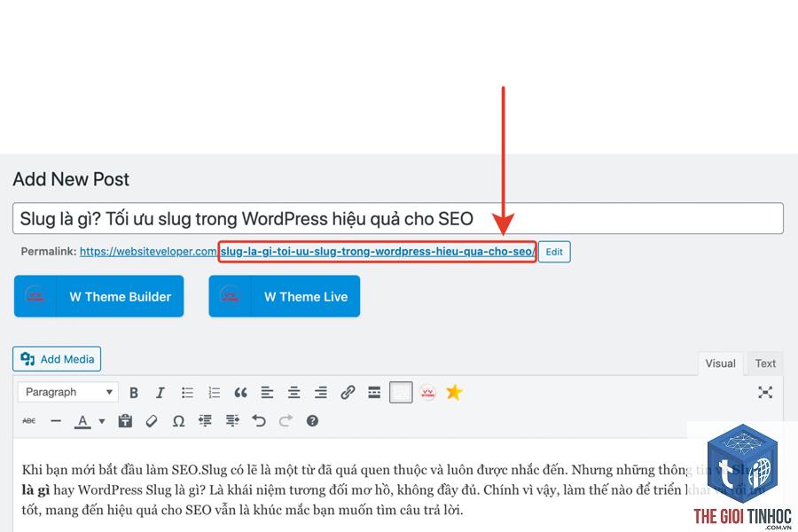Insert horizontal line
This screenshot has height=532, width=798.
point(56,421)
